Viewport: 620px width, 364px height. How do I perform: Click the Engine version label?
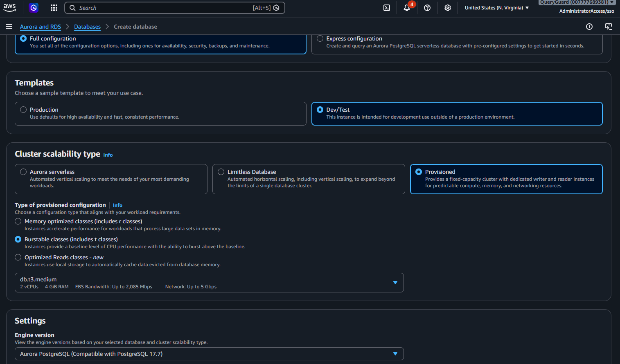[34, 335]
